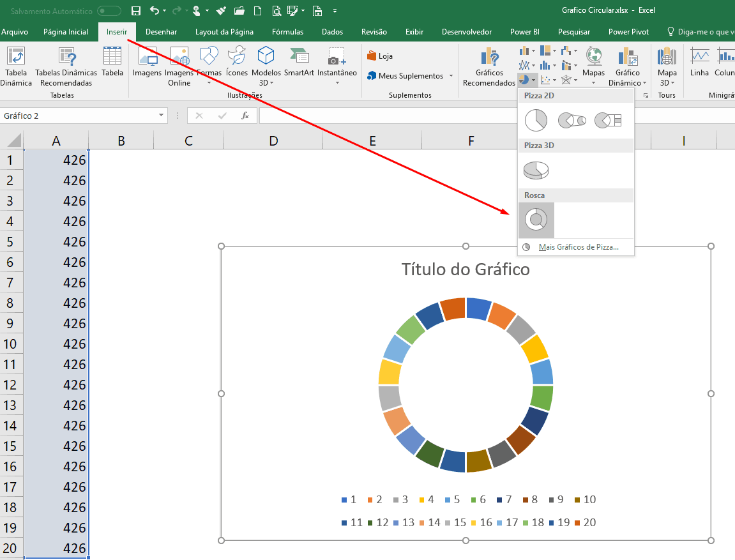This screenshot has width=735, height=560.
Task: Choose the Pizza 3D chart option
Action: tap(536, 170)
